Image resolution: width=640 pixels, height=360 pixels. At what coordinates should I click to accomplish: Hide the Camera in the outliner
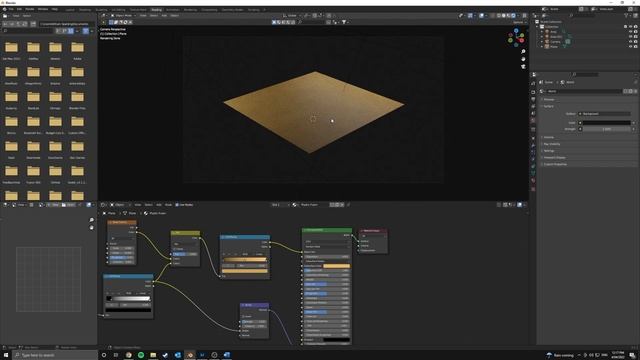click(631, 42)
